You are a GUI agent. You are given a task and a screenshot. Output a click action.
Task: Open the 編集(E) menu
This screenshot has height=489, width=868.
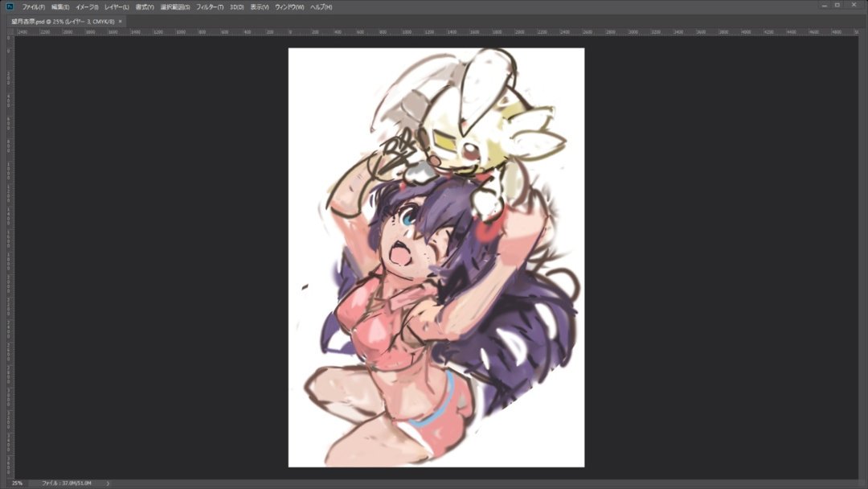(x=60, y=7)
